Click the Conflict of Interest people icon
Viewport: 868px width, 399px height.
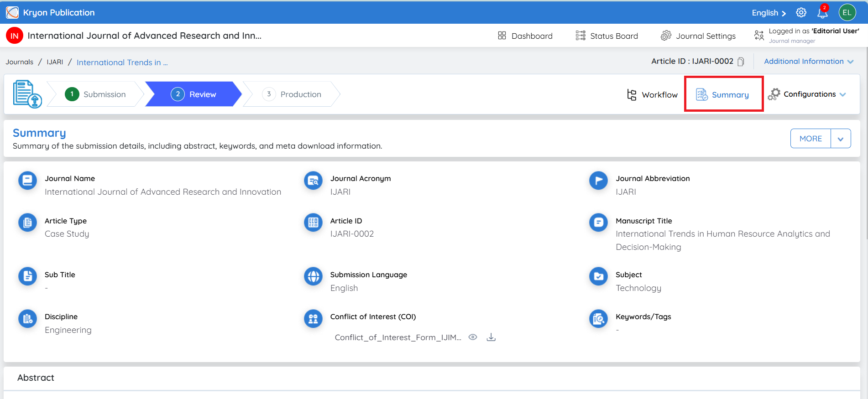pos(313,319)
